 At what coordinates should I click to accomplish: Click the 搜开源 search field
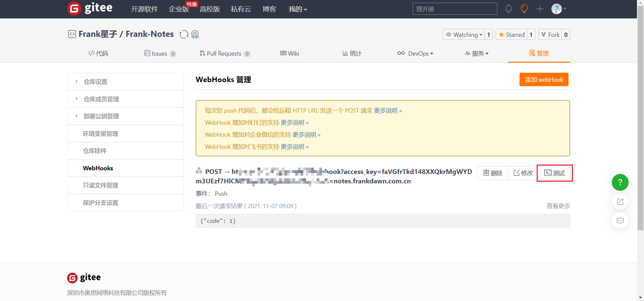coord(455,9)
